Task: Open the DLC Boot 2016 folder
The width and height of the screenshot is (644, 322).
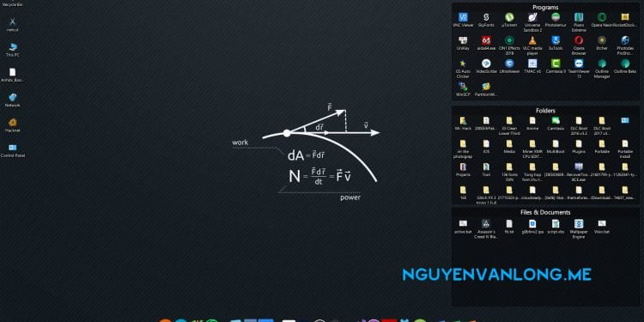Action: (x=579, y=125)
